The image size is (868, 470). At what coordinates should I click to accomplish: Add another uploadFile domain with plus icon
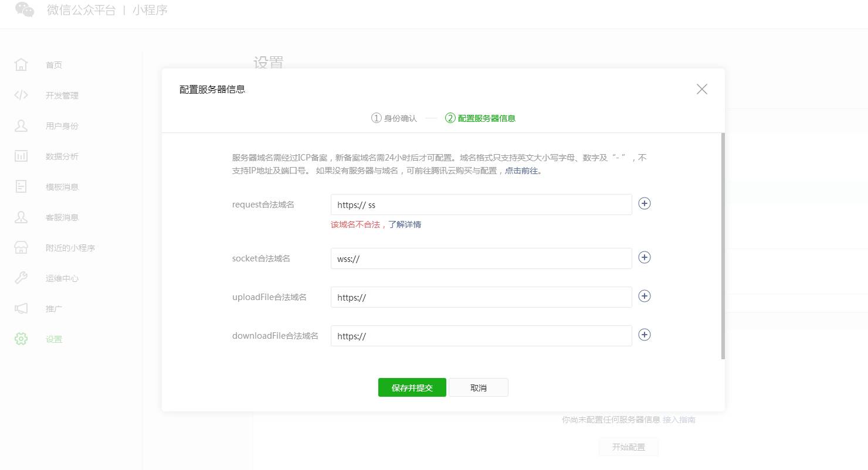(x=644, y=296)
